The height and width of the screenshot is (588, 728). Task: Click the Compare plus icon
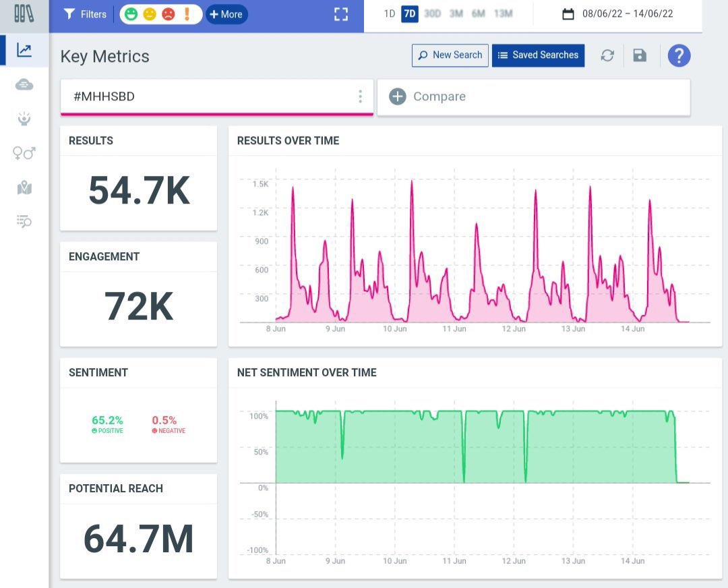click(x=398, y=96)
